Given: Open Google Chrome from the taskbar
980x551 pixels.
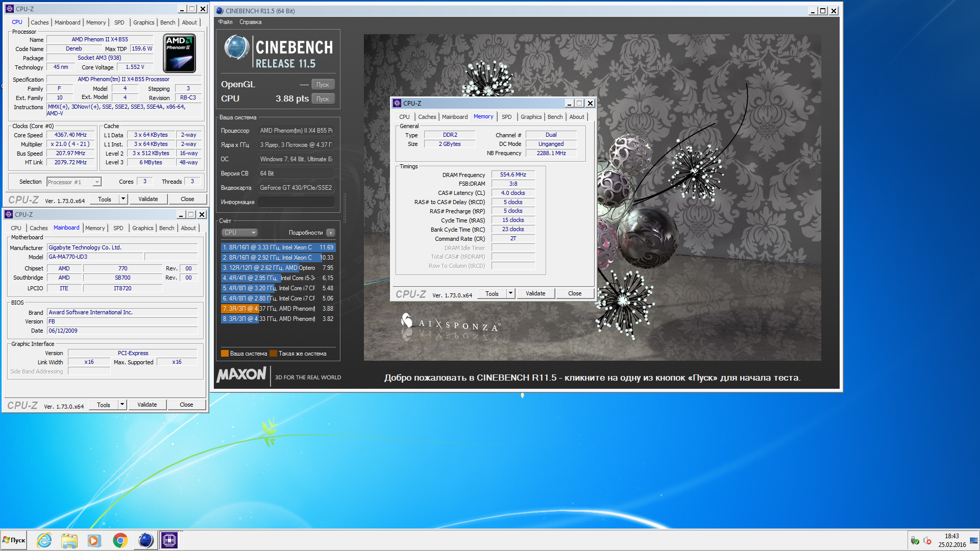Looking at the screenshot, I should 120,540.
